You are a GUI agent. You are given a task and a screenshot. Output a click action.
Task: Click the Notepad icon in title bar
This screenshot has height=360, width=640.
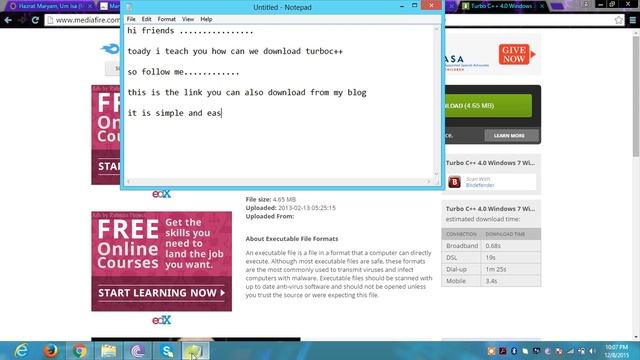(x=129, y=7)
